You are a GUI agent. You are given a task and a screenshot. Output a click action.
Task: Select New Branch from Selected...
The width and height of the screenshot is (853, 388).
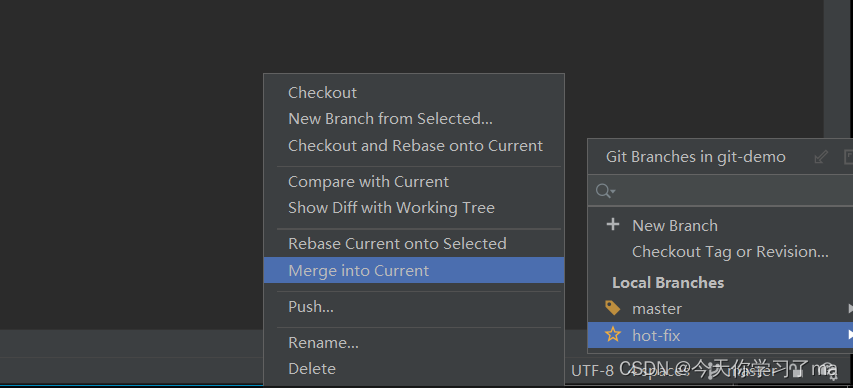(413, 119)
